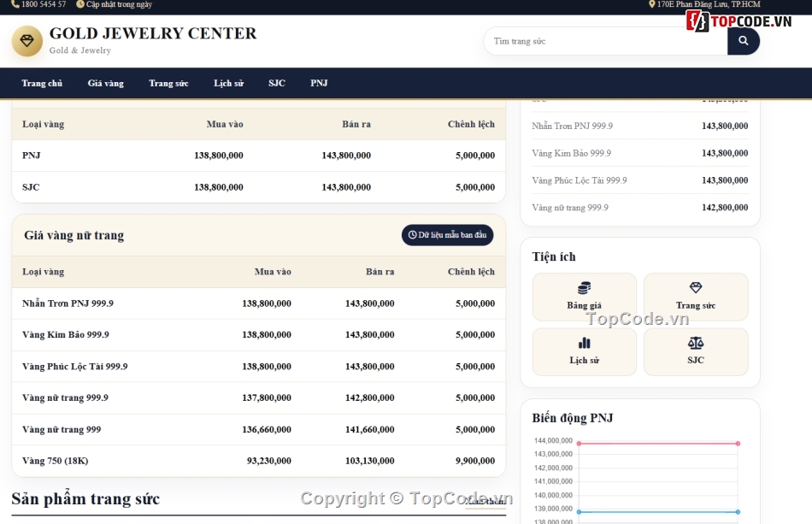The width and height of the screenshot is (812, 524).
Task: Click the gold diamond logo icon
Action: pos(27,41)
